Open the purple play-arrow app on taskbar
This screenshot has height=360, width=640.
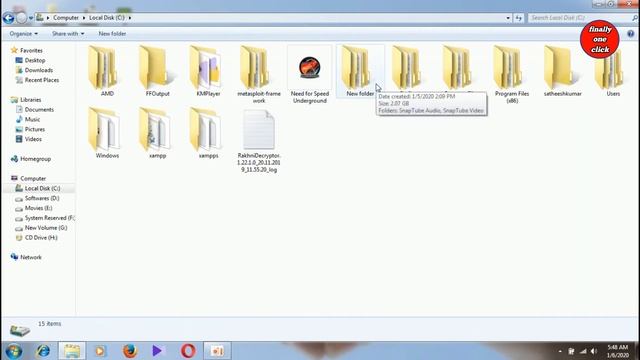[x=157, y=351]
